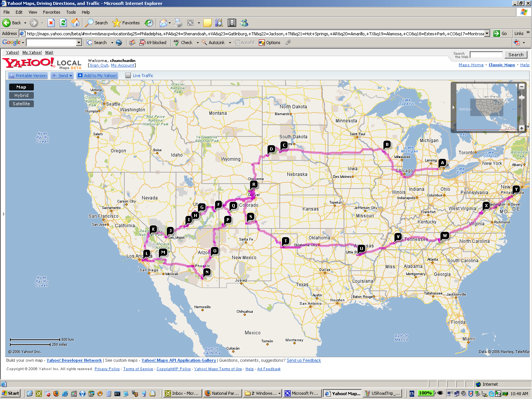This screenshot has width=532, height=399.
Task: Click the spell Check toolbar button
Action: (183, 43)
